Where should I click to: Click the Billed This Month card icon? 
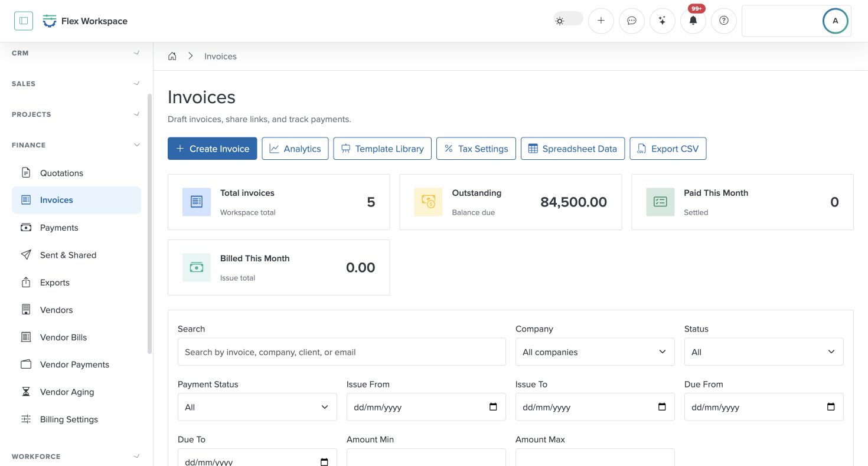coord(197,268)
